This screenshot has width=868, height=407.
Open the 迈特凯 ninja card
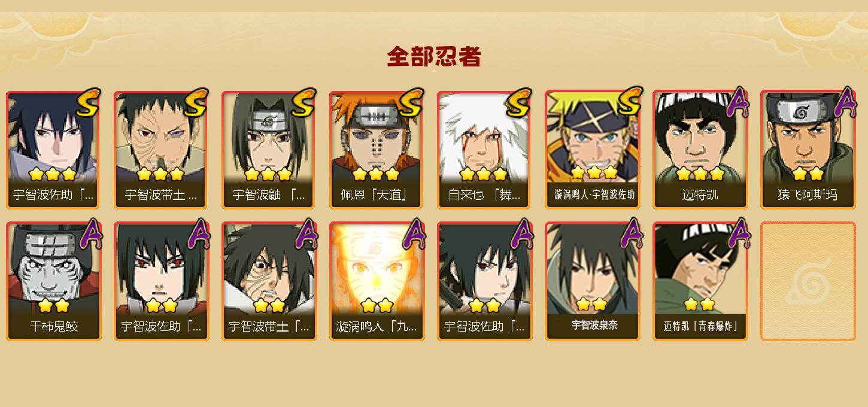pos(700,150)
